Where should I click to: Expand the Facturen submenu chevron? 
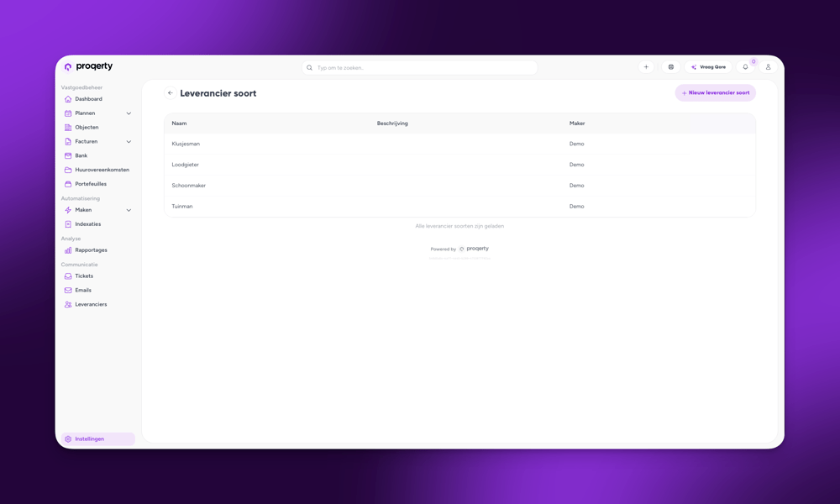click(129, 142)
